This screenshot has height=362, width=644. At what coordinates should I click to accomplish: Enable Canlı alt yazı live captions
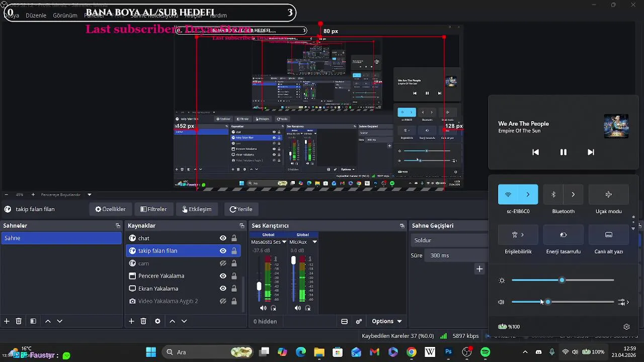tap(609, 235)
